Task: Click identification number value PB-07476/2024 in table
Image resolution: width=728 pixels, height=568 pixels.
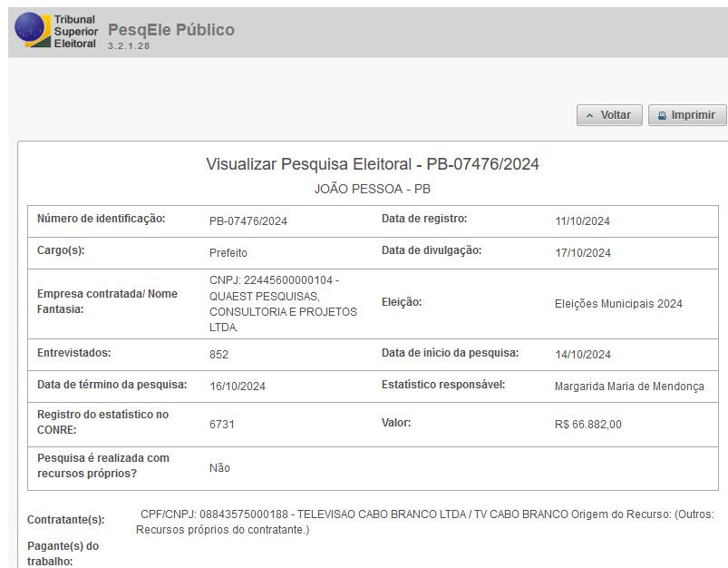Action: click(248, 221)
